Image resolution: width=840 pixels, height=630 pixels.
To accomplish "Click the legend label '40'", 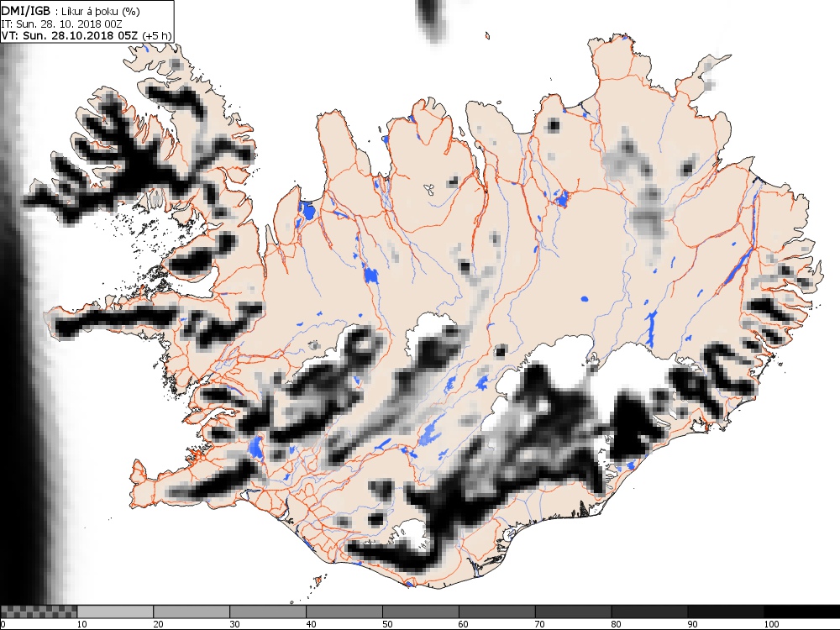I will tap(312, 624).
